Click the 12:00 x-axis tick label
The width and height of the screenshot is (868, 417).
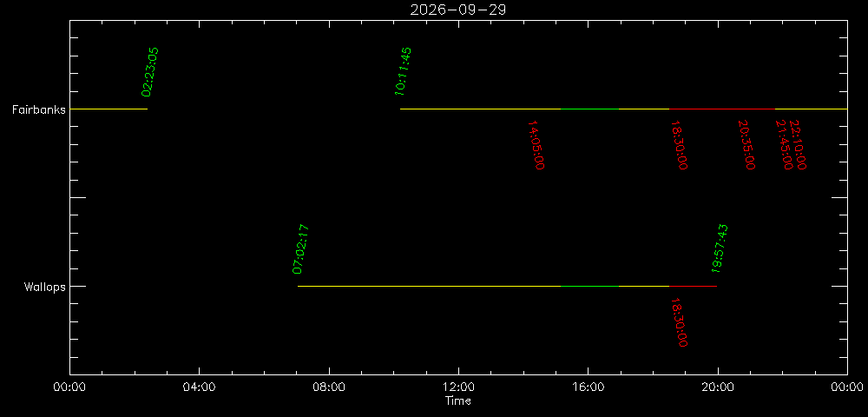pos(458,387)
